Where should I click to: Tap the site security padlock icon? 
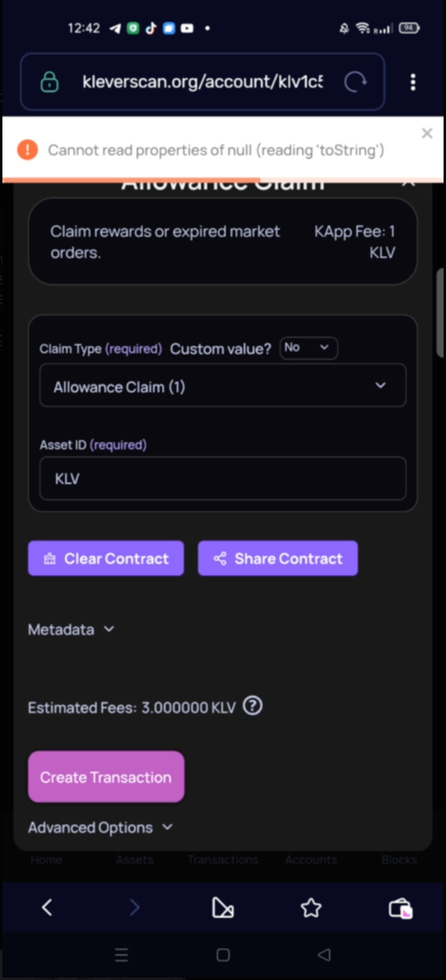coord(49,81)
